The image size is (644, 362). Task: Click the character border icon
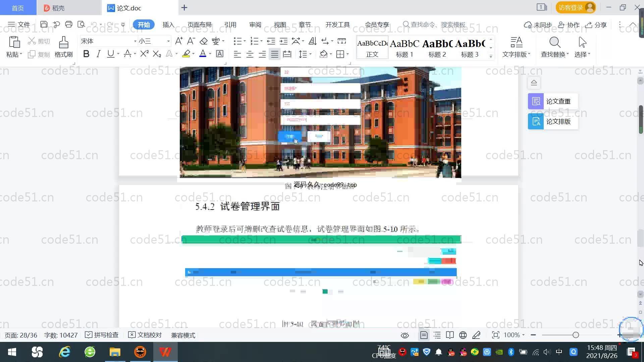point(220,54)
